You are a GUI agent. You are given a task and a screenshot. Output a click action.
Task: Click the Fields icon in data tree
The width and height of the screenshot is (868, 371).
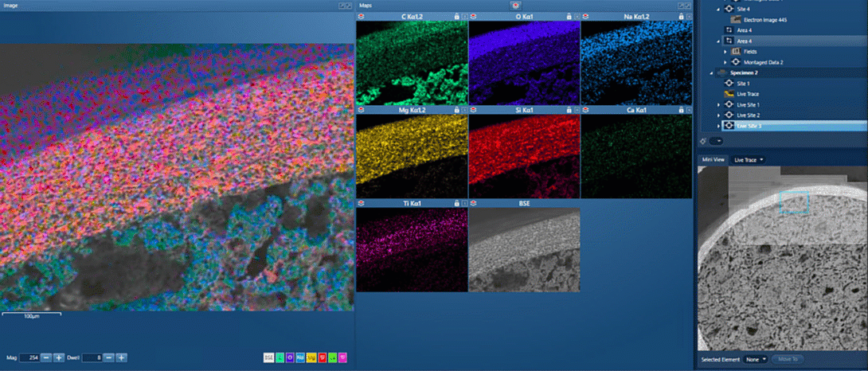737,51
